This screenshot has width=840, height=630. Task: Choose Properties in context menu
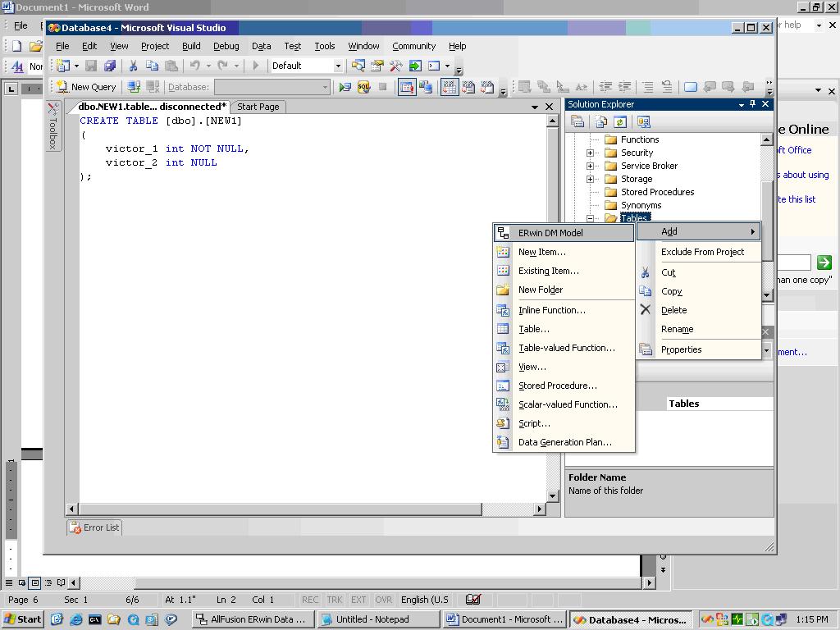[x=699, y=349]
